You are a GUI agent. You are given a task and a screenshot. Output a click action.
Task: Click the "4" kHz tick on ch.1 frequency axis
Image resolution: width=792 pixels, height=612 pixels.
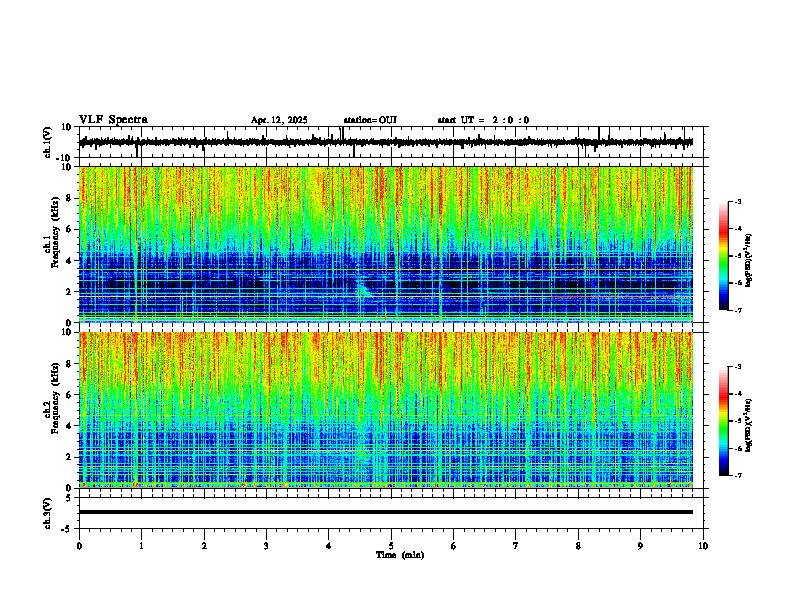pyautogui.click(x=69, y=261)
